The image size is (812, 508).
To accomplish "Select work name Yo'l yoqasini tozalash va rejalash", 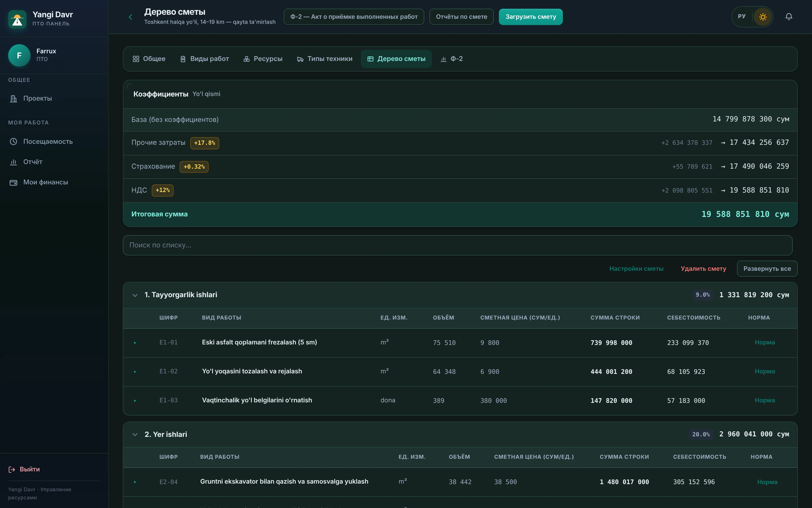I will point(252,371).
